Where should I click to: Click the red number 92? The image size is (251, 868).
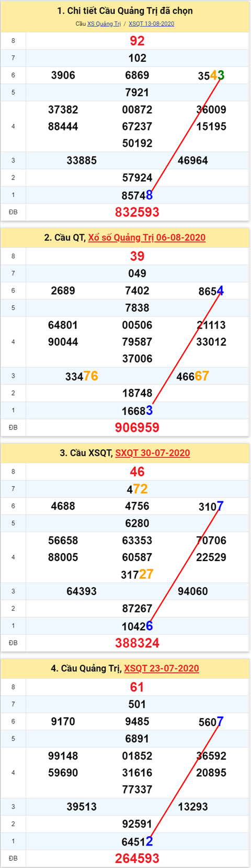137,41
